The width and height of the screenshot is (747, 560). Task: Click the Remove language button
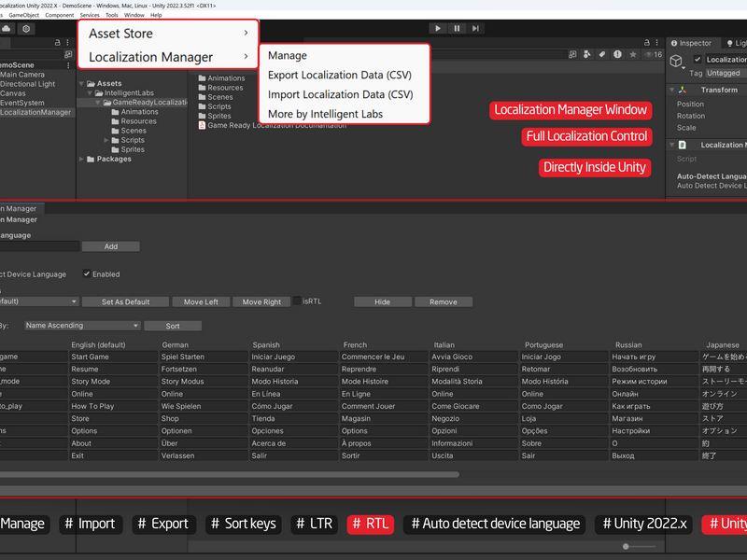point(444,301)
